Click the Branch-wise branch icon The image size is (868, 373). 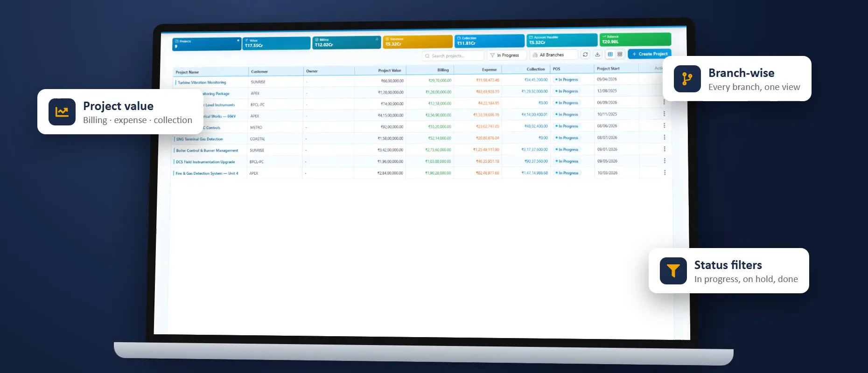click(x=687, y=79)
